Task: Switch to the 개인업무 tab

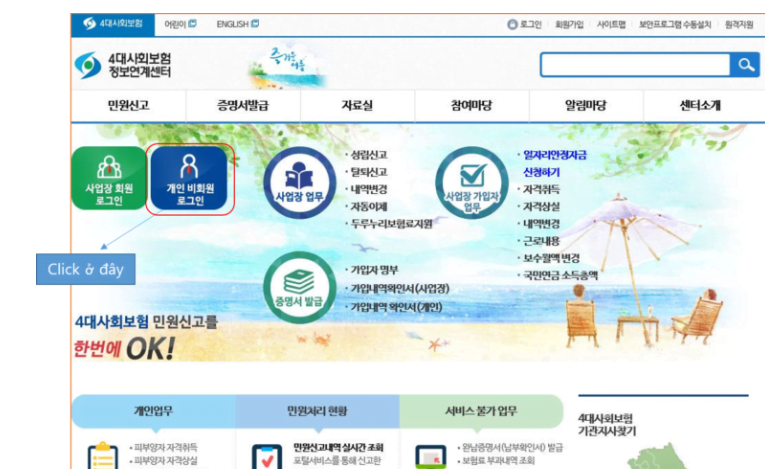Action: (x=153, y=411)
